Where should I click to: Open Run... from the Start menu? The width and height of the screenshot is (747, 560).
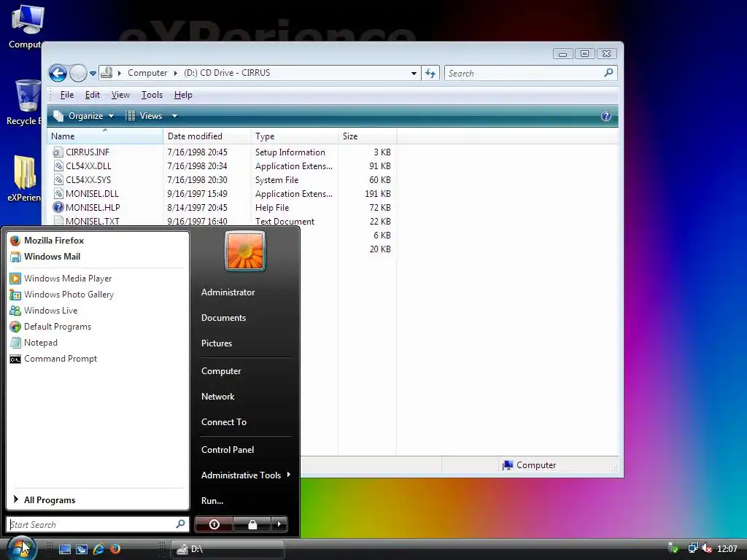click(212, 501)
